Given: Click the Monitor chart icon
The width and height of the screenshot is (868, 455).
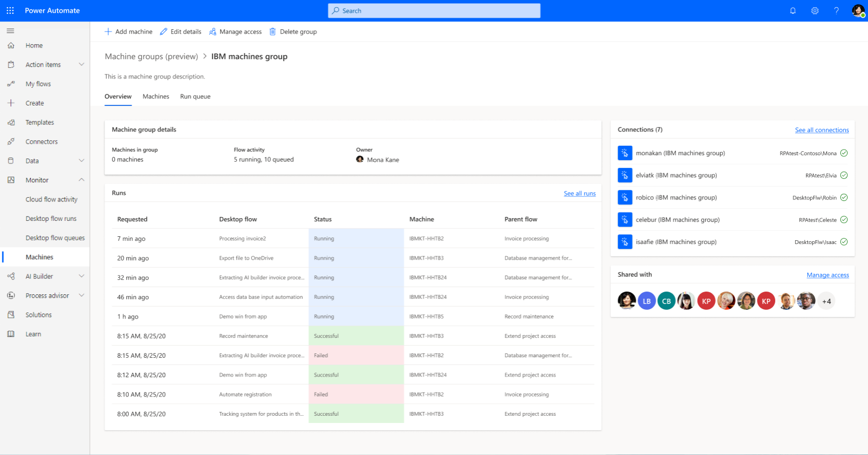Looking at the screenshot, I should pyautogui.click(x=11, y=180).
